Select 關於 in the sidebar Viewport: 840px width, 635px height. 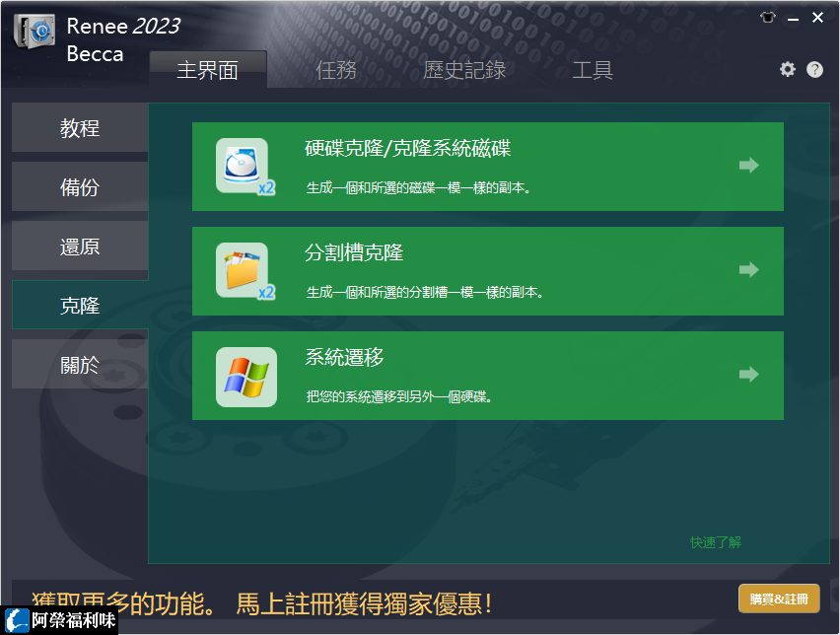point(80,365)
